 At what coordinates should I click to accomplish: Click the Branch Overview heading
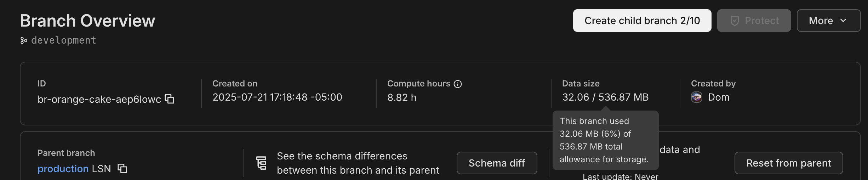pyautogui.click(x=87, y=21)
